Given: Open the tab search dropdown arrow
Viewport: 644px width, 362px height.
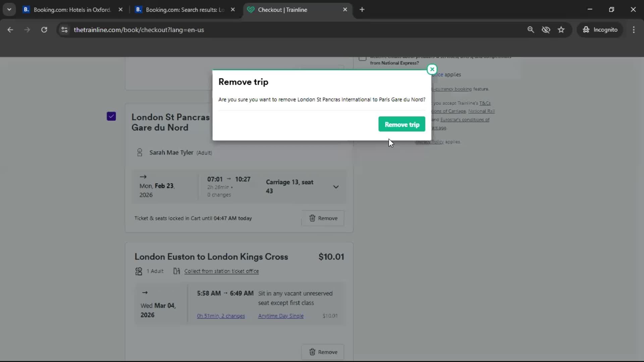Looking at the screenshot, I should tap(9, 9).
